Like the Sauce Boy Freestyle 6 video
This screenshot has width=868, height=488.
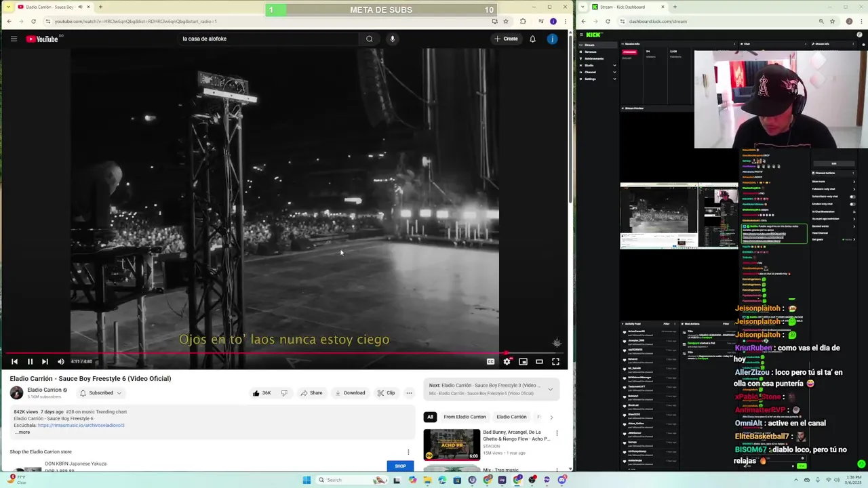click(261, 392)
